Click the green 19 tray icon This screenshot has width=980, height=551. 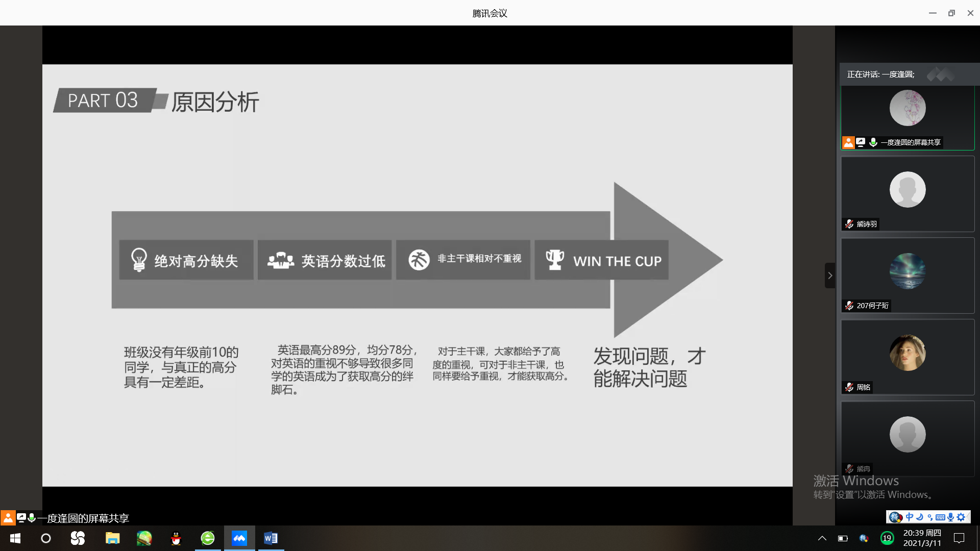[887, 538]
